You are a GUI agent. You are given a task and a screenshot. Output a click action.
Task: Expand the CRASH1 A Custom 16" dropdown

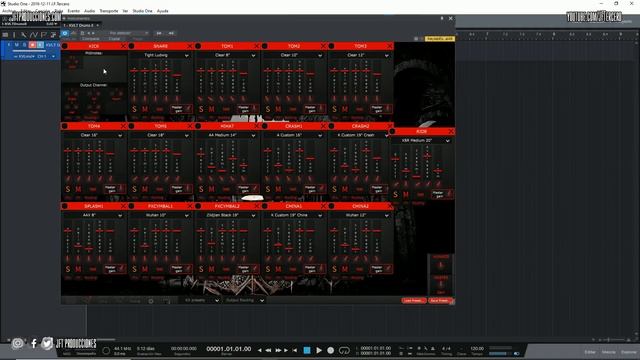294,135
